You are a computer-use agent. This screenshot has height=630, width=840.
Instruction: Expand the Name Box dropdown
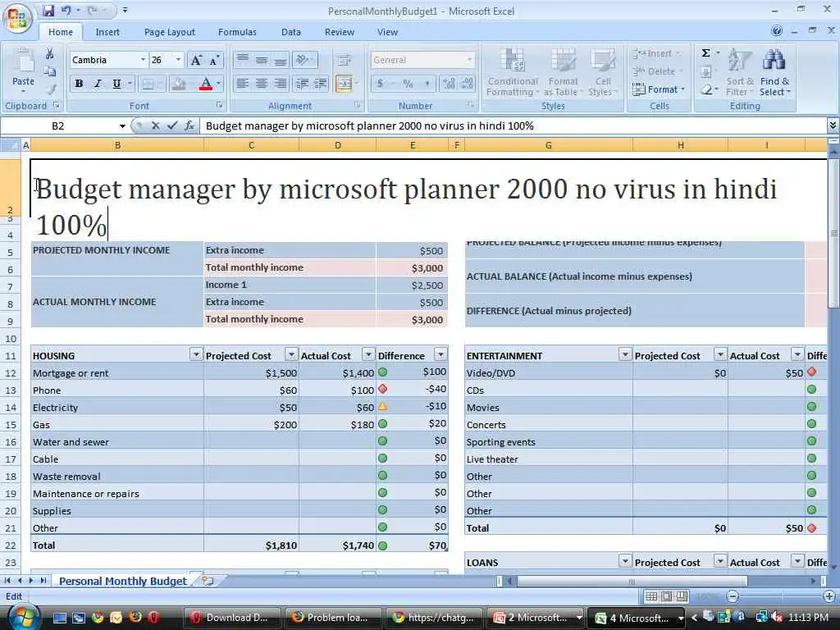click(x=122, y=126)
